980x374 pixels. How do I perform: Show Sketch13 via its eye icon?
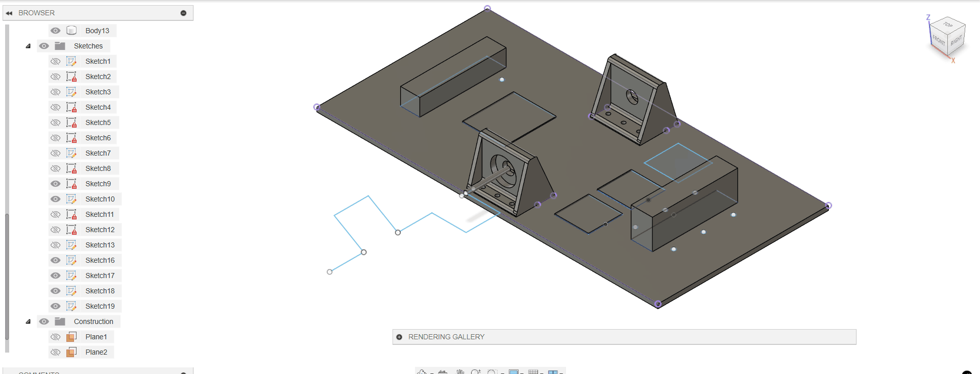(x=56, y=245)
